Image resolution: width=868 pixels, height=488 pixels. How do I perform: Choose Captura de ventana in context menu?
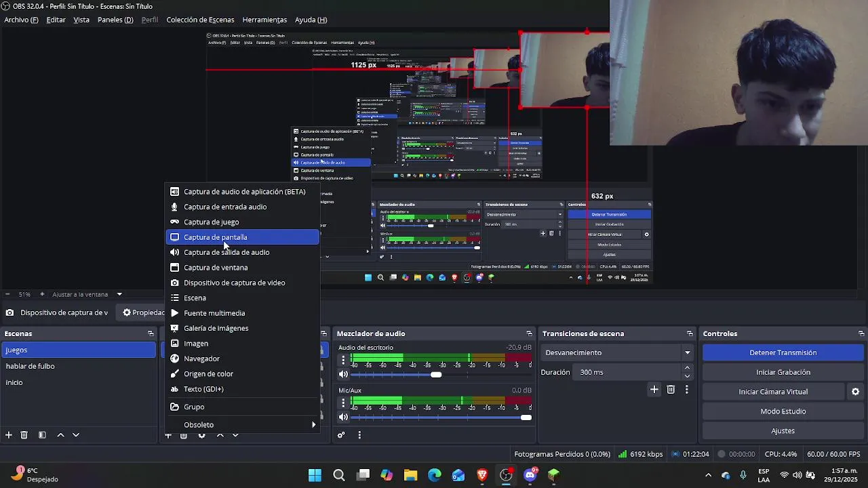242,268
